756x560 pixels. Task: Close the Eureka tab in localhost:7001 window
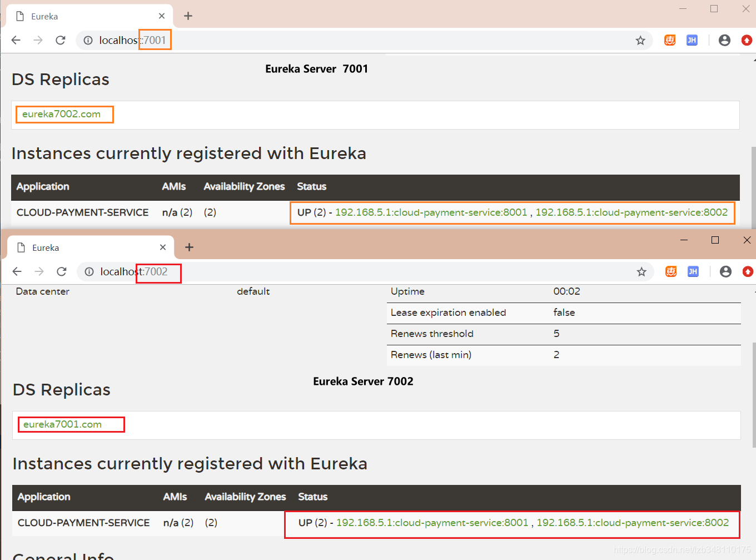click(162, 16)
